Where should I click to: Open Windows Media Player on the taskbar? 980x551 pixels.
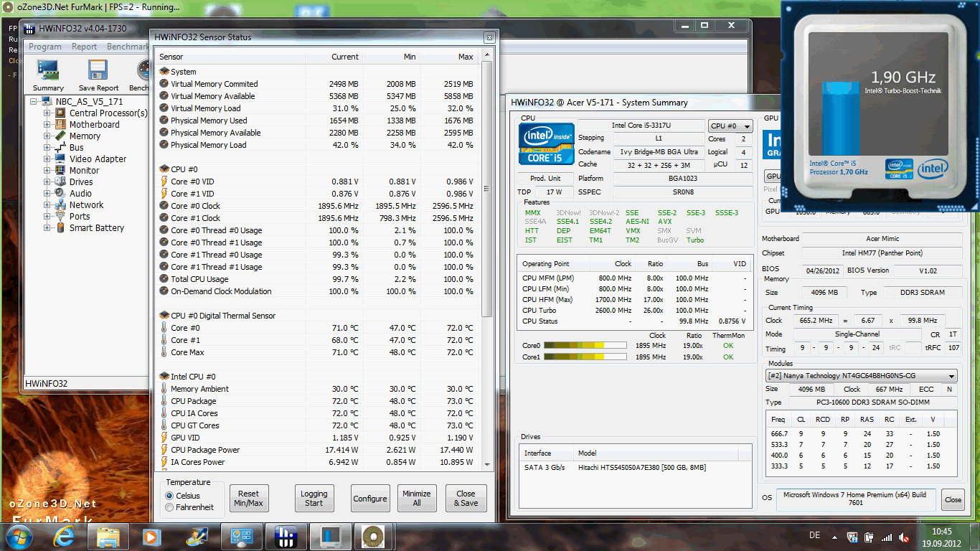point(151,536)
